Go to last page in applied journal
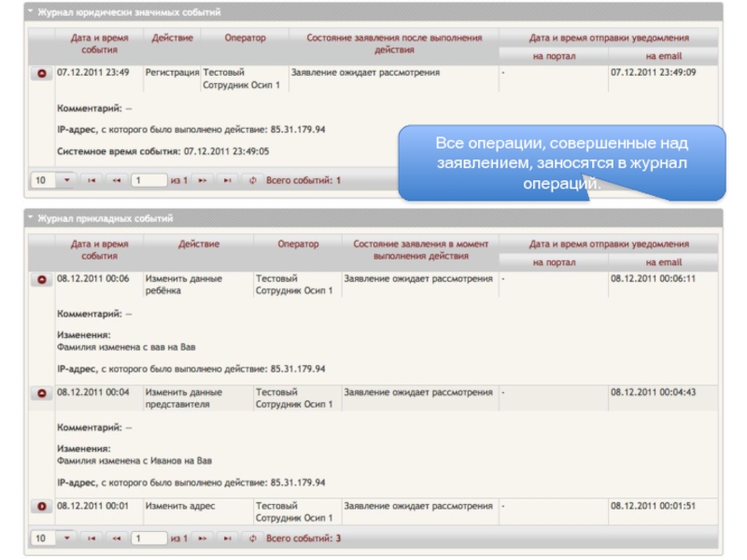The image size is (747, 560). pos(227,539)
